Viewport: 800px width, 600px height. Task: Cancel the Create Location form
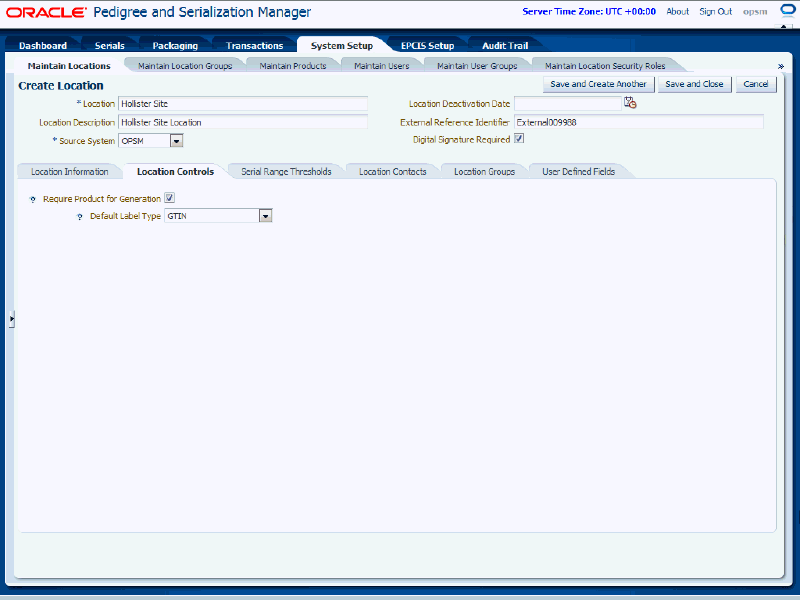pos(756,84)
